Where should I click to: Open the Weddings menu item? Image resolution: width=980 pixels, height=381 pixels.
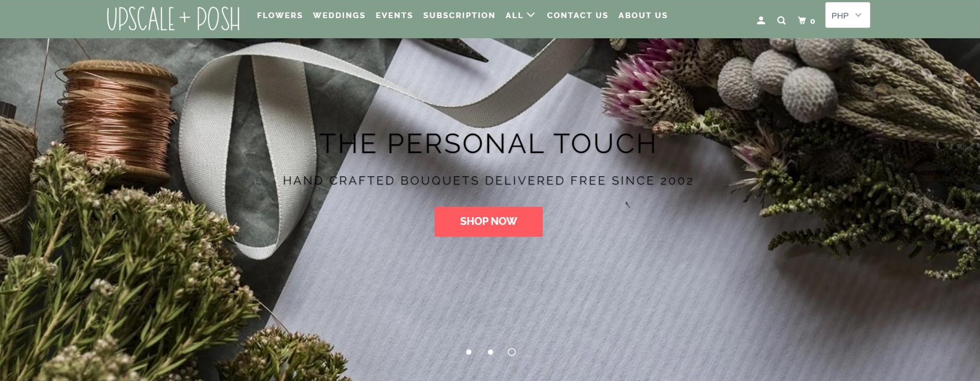(339, 16)
